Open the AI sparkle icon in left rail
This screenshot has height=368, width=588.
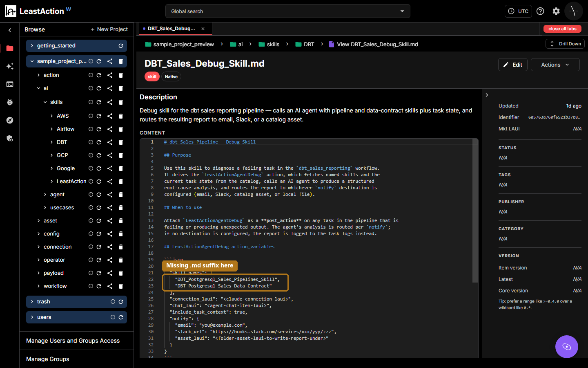click(x=10, y=66)
